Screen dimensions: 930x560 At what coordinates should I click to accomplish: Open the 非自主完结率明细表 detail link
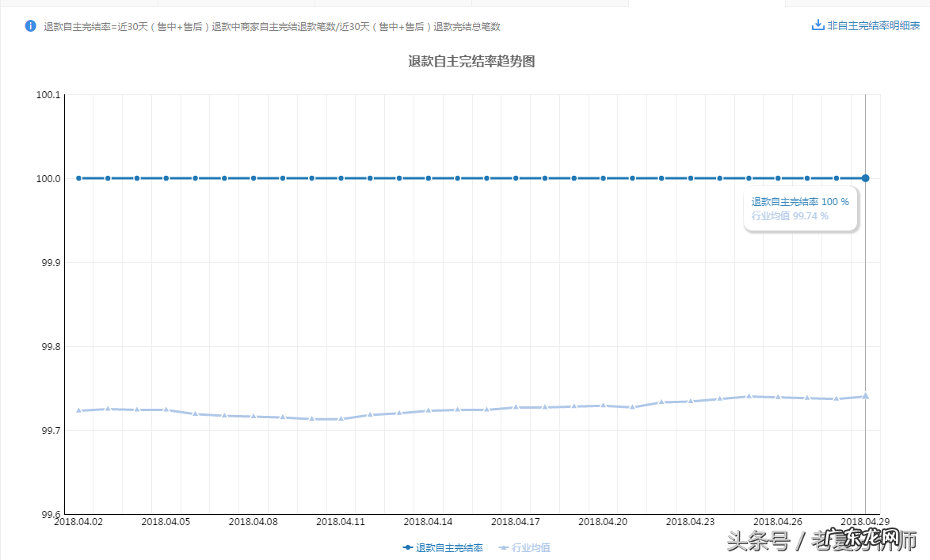click(873, 25)
